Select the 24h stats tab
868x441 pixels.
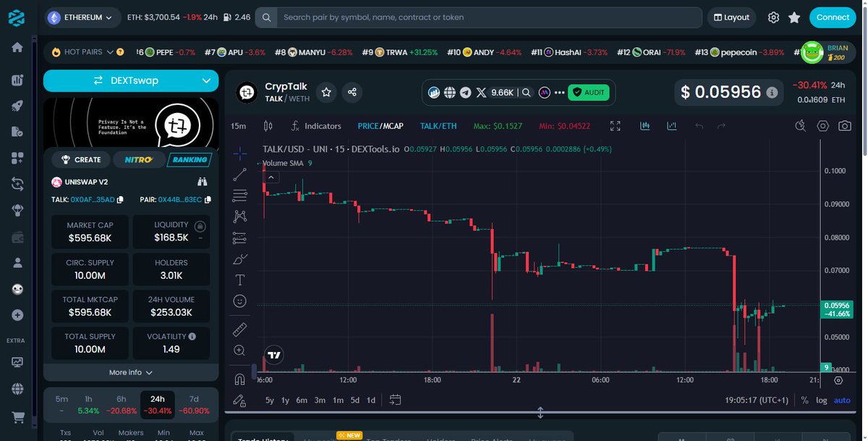[x=157, y=404]
